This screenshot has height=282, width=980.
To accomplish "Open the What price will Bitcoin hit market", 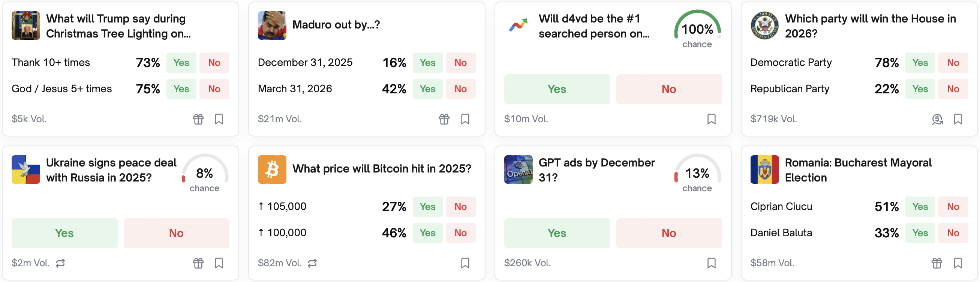I will point(382,169).
